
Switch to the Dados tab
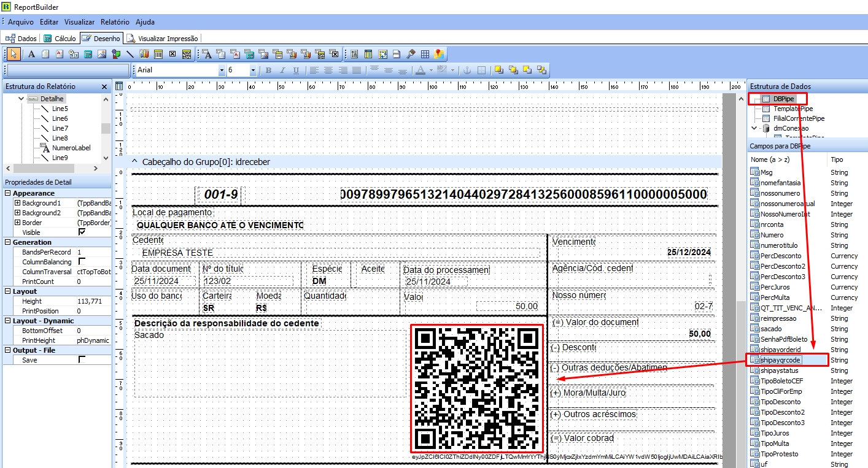point(21,38)
